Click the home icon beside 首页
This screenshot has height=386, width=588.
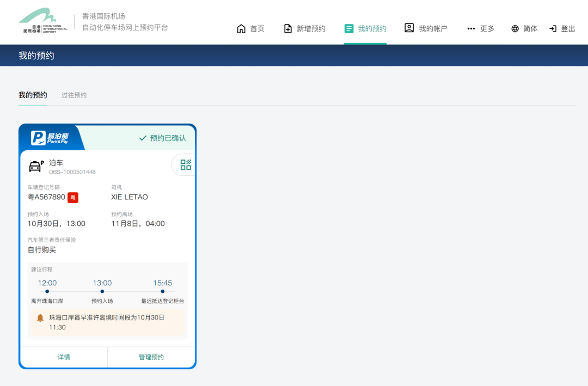pos(241,28)
